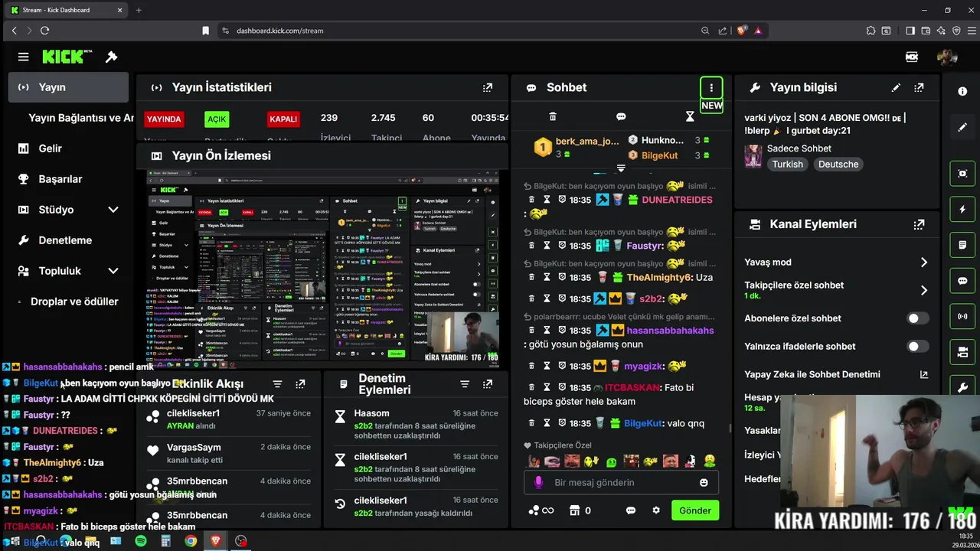The height and width of the screenshot is (551, 980).
Task: Toggle Abonelere özel sohbet switch
Action: pyautogui.click(x=918, y=318)
